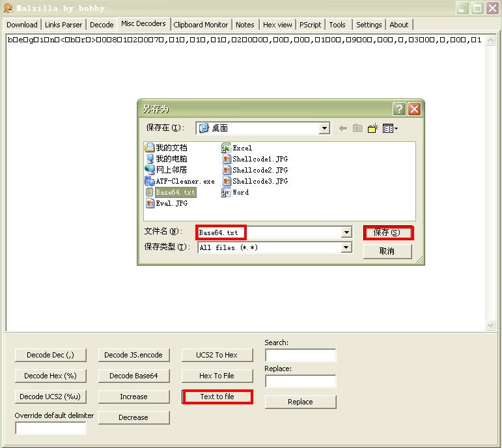
Task: Click the file name input field
Action: pyautogui.click(x=270, y=232)
